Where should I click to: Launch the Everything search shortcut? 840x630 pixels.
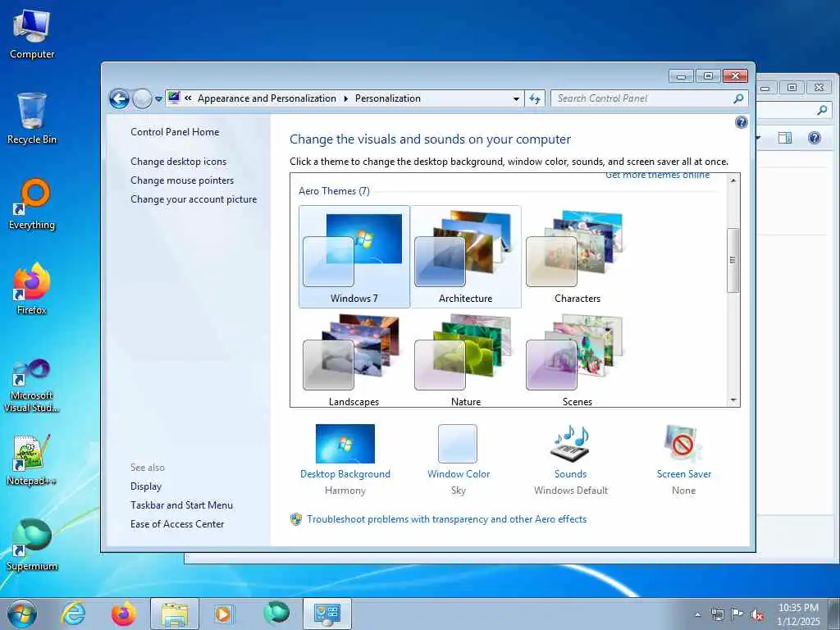32,204
